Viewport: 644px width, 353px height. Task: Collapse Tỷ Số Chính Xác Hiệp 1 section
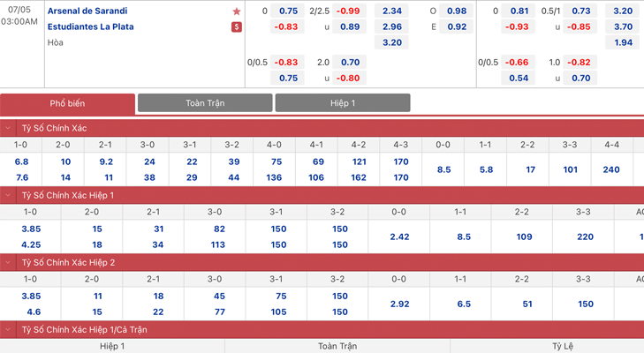coord(8,195)
